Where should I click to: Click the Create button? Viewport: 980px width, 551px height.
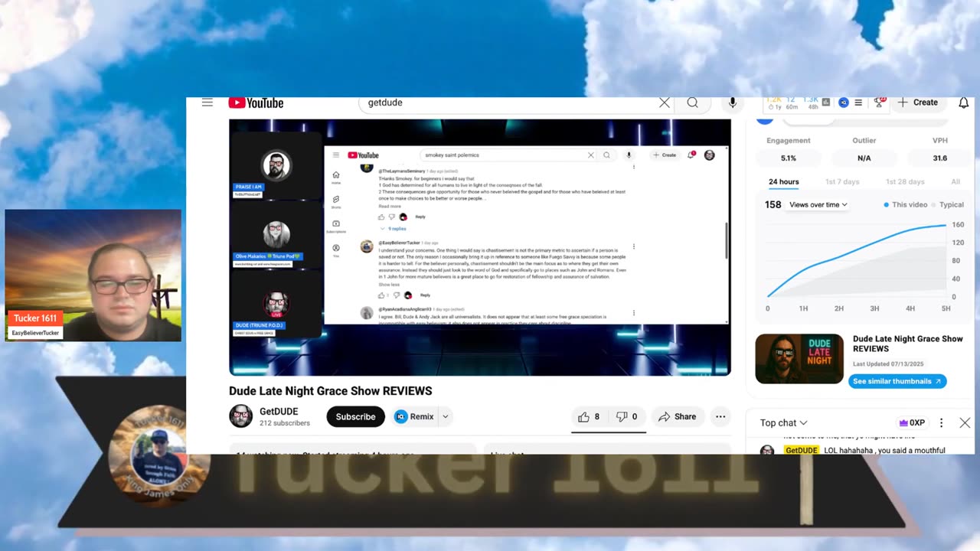918,103
